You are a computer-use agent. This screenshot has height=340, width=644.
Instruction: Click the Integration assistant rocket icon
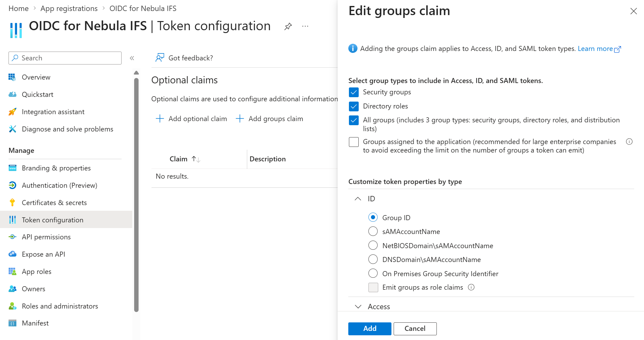(12, 112)
